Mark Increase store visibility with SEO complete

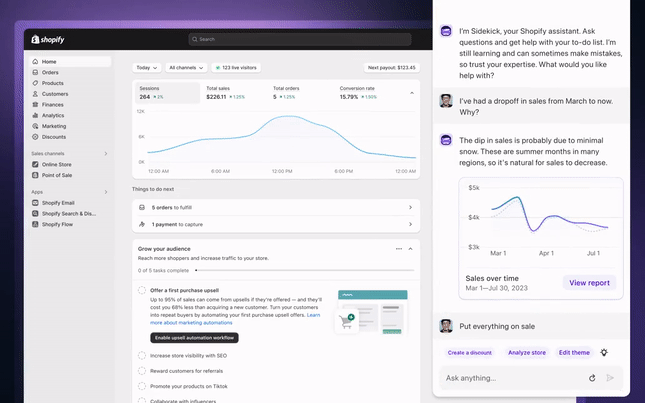[x=142, y=355]
